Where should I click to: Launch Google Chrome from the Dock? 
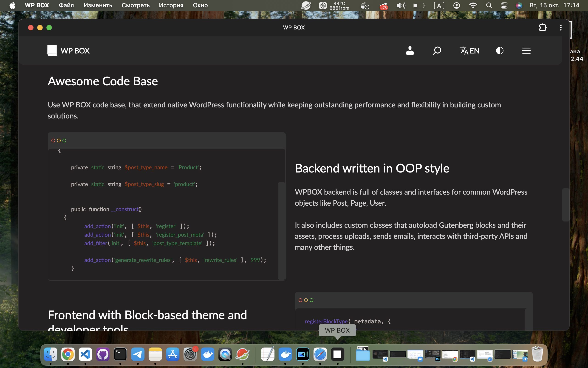pos(68,354)
